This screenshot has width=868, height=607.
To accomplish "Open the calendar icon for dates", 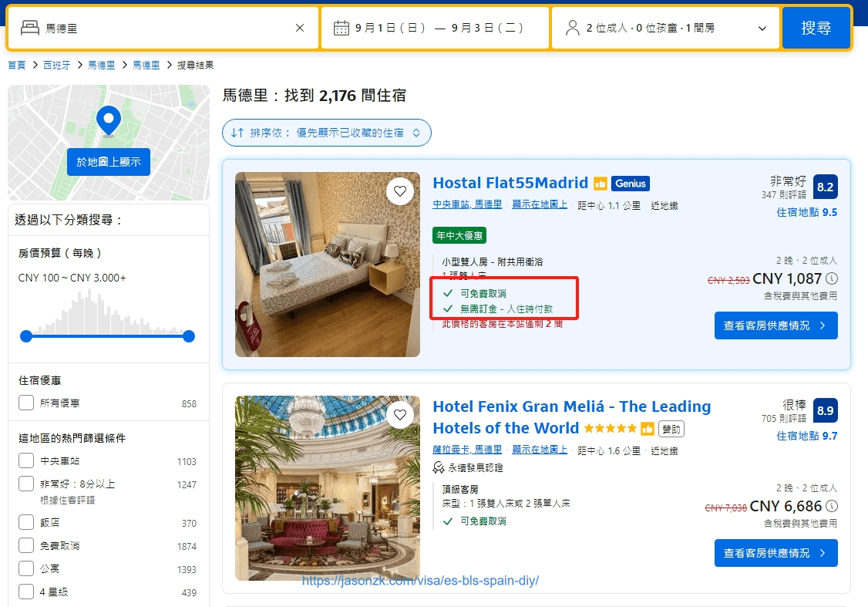I will pos(341,28).
